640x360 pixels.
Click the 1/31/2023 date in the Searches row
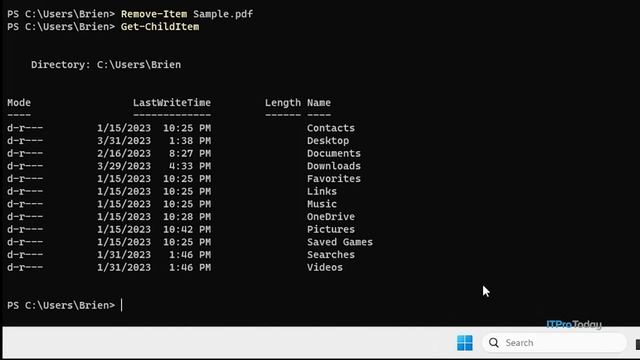[x=124, y=255]
